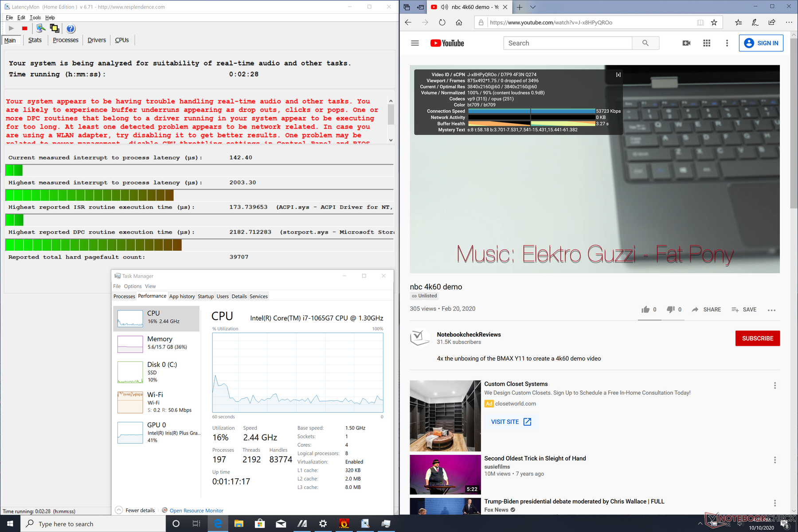Click LatencyMon yellow overlapping windows icon

[55, 28]
